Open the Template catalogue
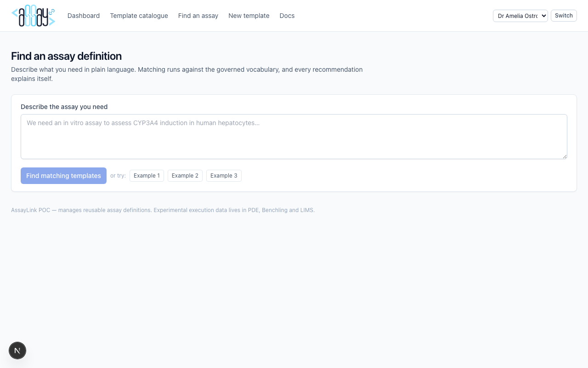588x368 pixels. (x=139, y=16)
